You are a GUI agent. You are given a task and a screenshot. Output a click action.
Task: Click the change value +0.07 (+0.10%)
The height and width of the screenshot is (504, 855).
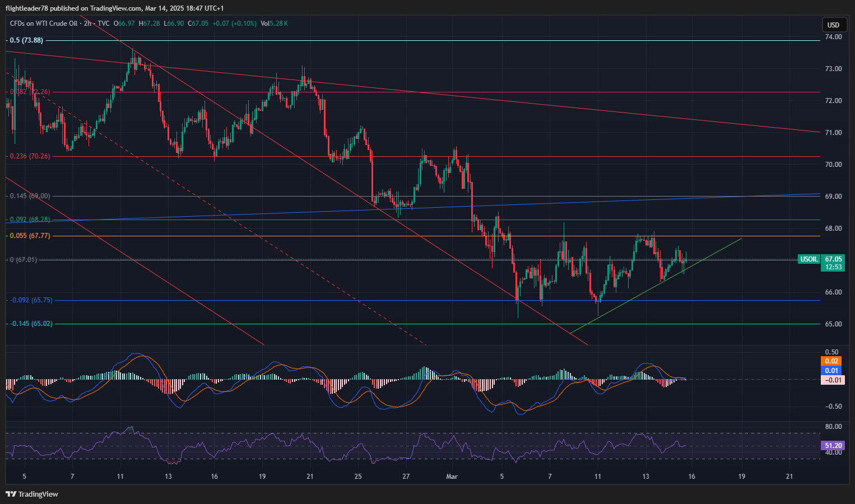pyautogui.click(x=234, y=24)
